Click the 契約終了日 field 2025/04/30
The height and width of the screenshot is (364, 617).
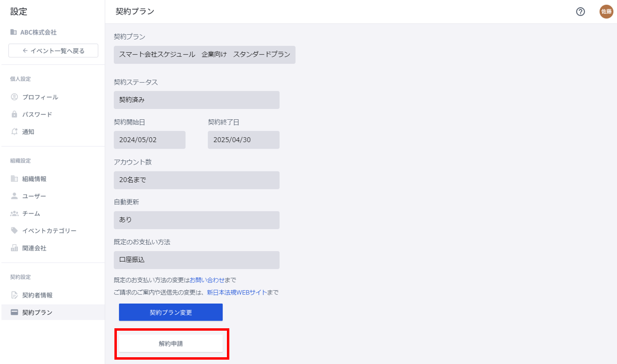(x=244, y=140)
